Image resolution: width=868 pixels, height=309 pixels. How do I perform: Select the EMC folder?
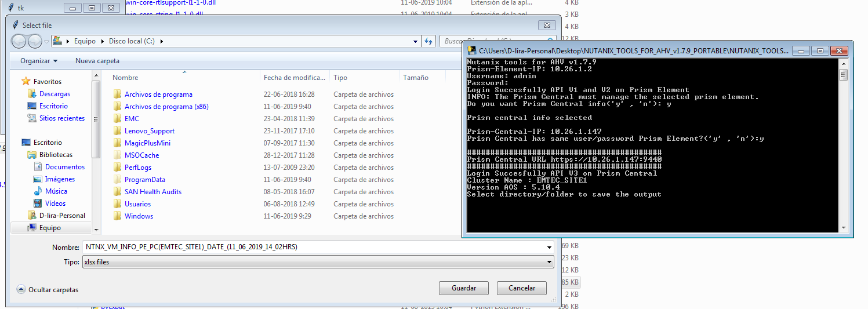132,119
